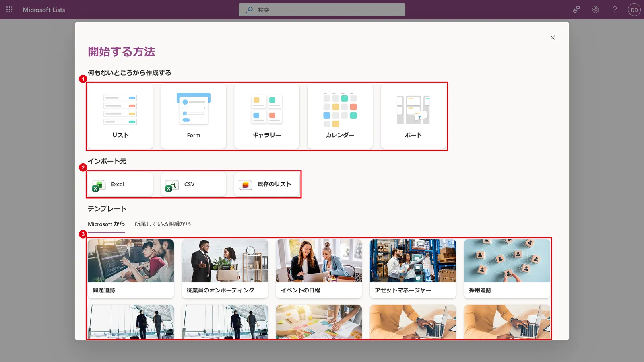
Task: Import from 既存のリスト
Action: coord(267,184)
